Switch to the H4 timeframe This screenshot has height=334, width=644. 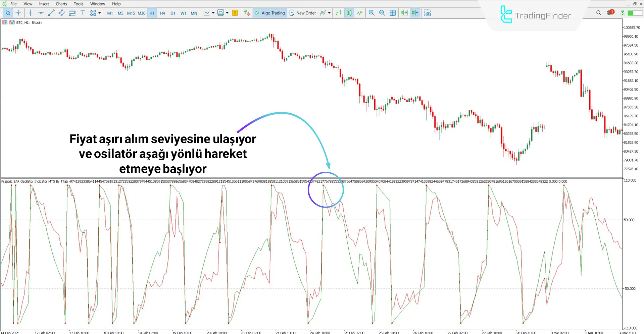point(162,13)
